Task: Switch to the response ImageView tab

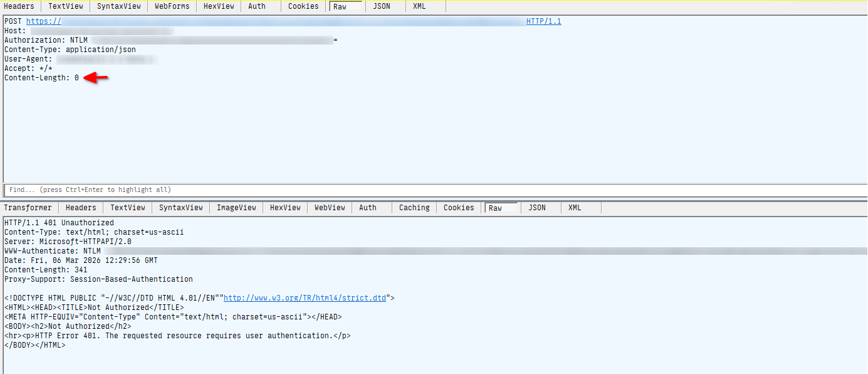Action: point(236,208)
